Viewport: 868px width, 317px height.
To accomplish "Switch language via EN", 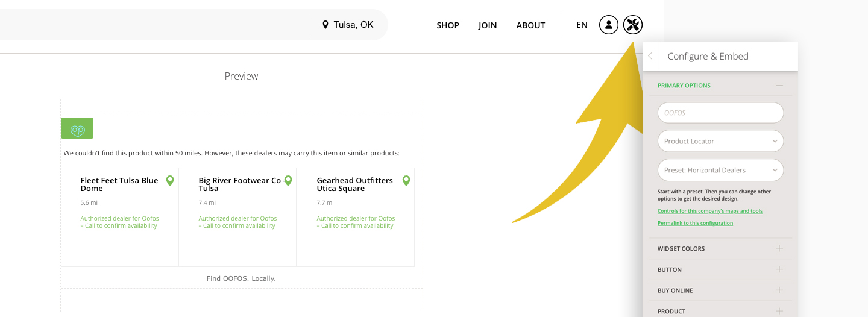I will pos(582,25).
